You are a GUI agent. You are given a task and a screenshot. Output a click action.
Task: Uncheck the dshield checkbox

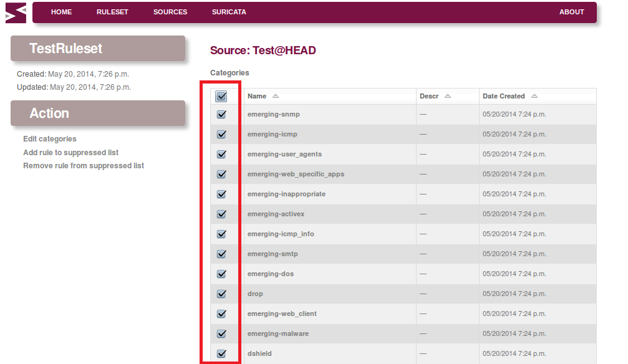pos(221,353)
